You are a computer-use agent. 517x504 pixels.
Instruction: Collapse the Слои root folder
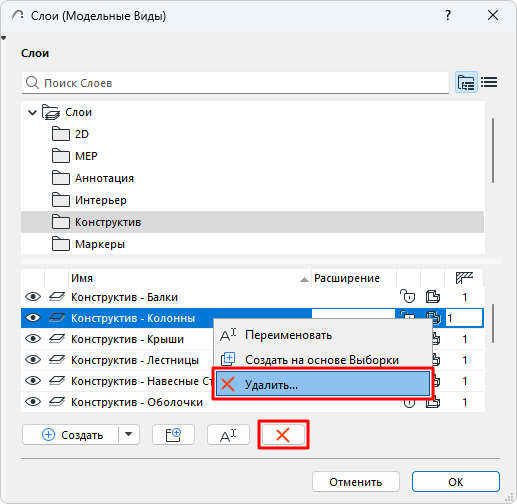pyautogui.click(x=32, y=112)
